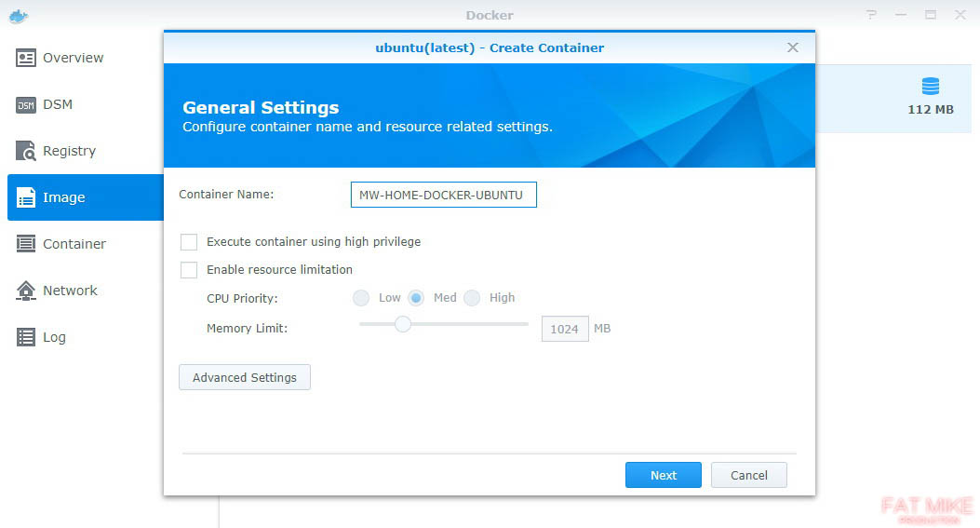The image size is (980, 528).
Task: Check Enable resource limitation
Action: pyautogui.click(x=189, y=270)
